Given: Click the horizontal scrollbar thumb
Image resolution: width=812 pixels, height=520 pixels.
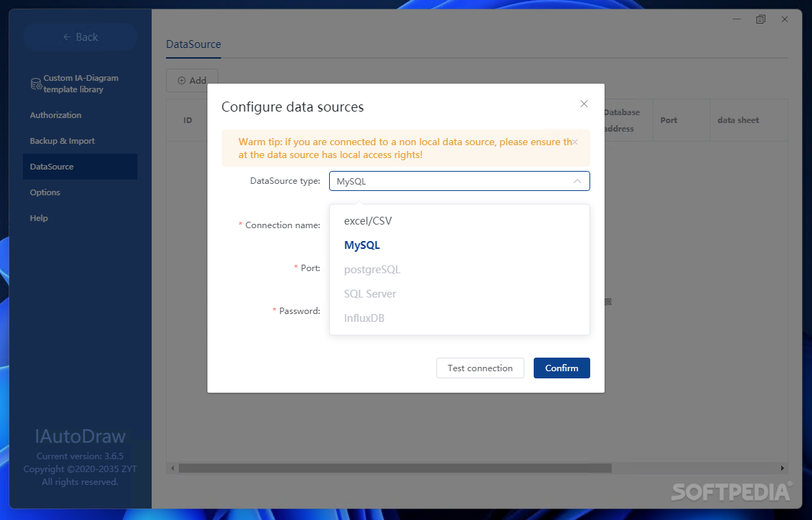Looking at the screenshot, I should pos(395,469).
